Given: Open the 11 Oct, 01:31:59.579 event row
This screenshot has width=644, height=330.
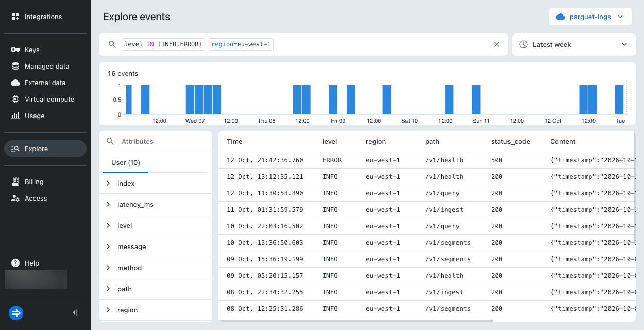Looking at the screenshot, I should (427, 210).
